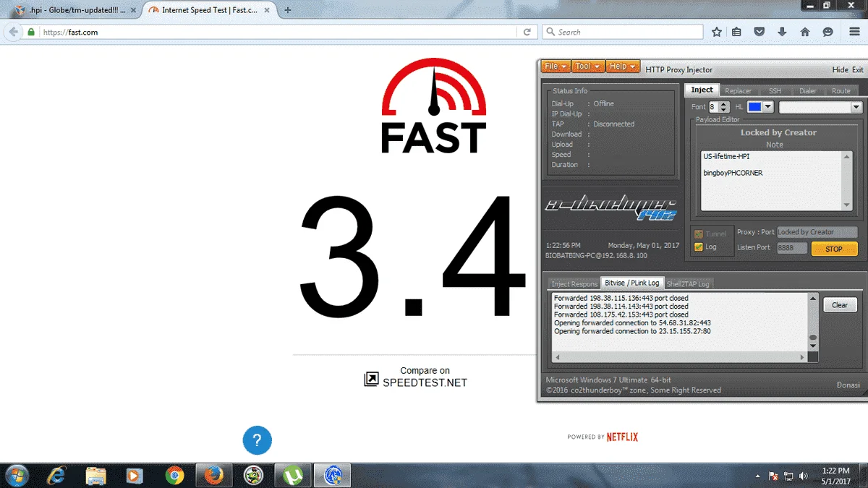
Task: Switch to the Replacer tab
Action: point(738,91)
